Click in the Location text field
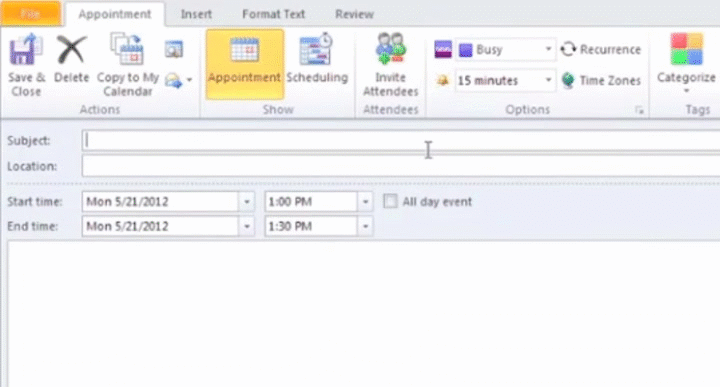This screenshot has width=720, height=387. click(401, 166)
